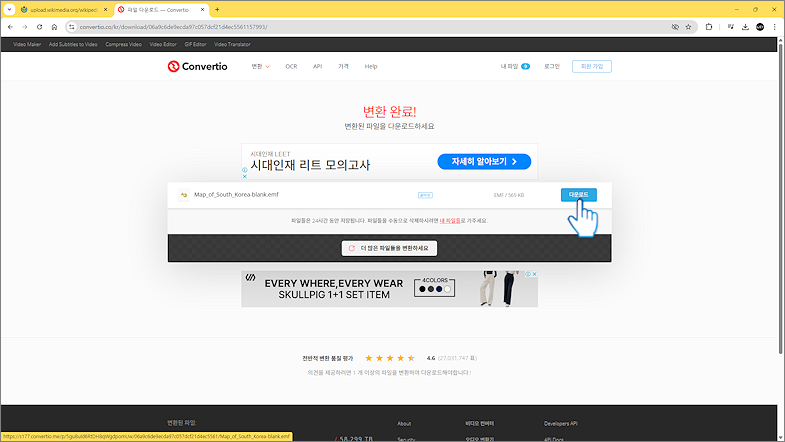Viewport: 785px width, 442px height.
Task: Click the tracking protection eye icon
Action: pos(675,27)
